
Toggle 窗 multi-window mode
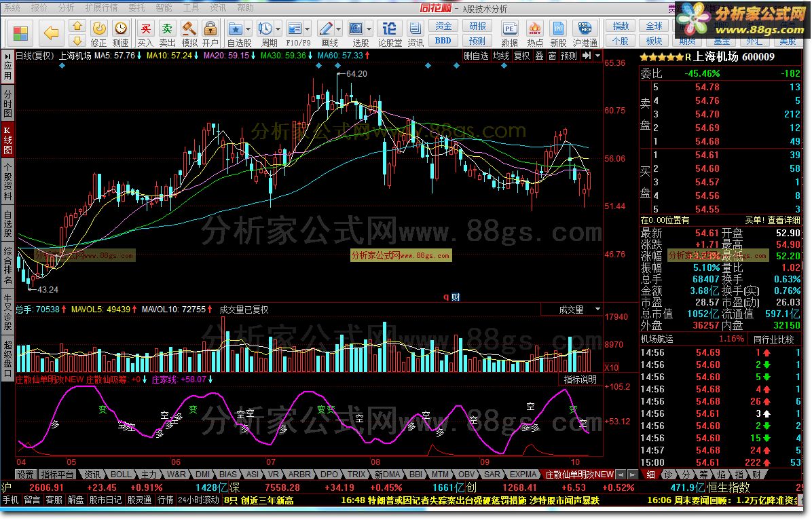[552, 56]
